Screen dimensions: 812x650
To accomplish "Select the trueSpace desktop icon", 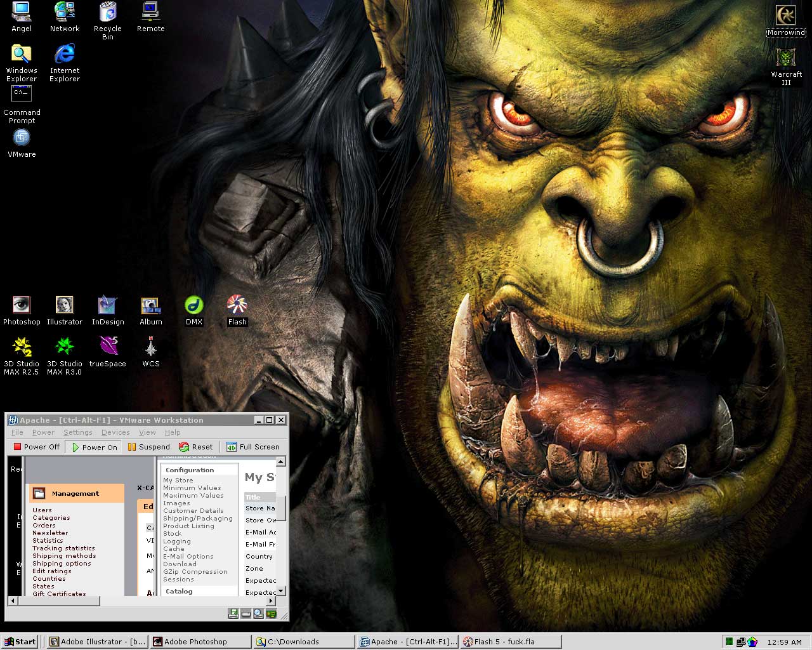I will [108, 352].
